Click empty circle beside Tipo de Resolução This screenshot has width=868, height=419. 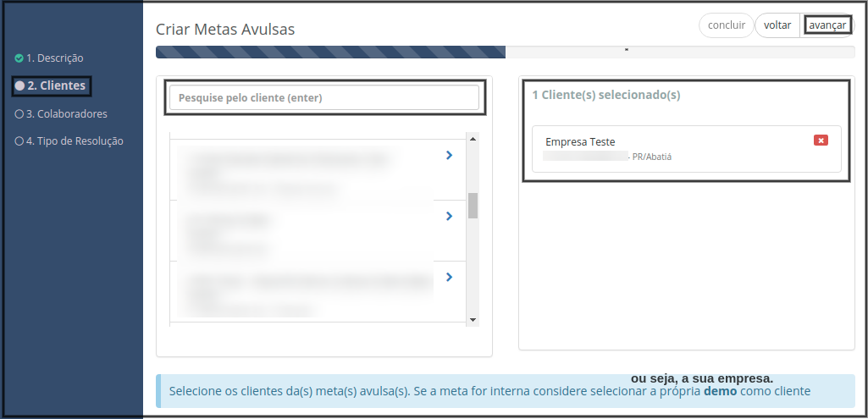point(19,141)
